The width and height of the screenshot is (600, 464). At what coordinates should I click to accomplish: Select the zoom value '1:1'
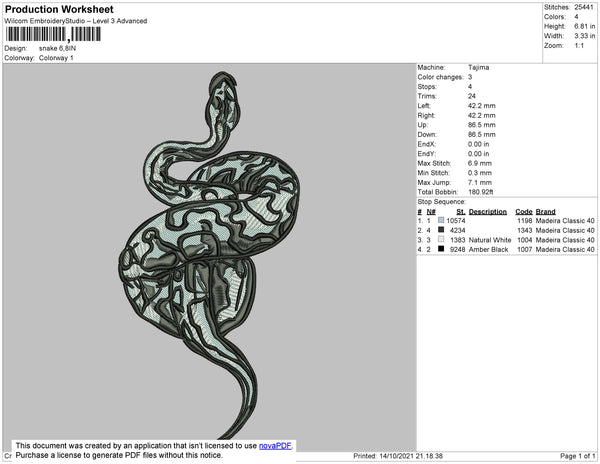(579, 46)
